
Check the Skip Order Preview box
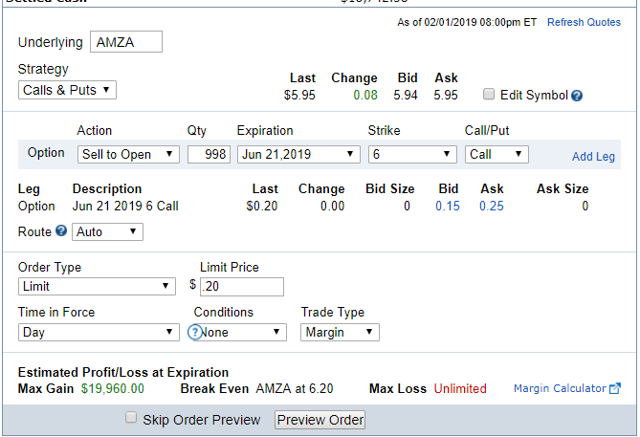(x=131, y=417)
